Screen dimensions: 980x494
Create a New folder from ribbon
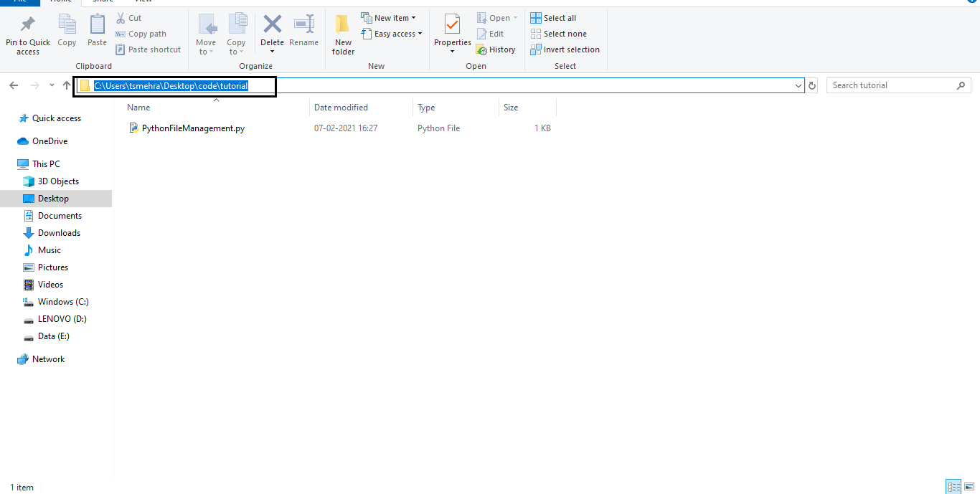pos(343,34)
